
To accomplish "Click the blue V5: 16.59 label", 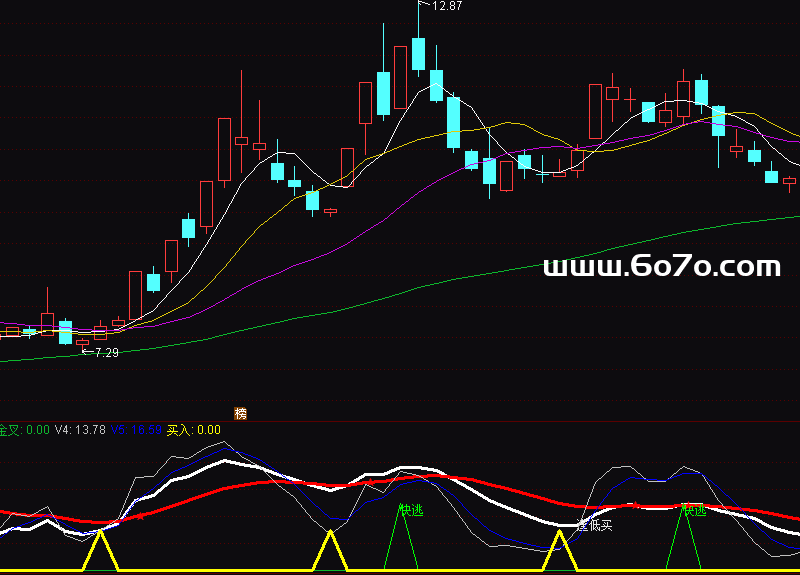I will pyautogui.click(x=136, y=430).
